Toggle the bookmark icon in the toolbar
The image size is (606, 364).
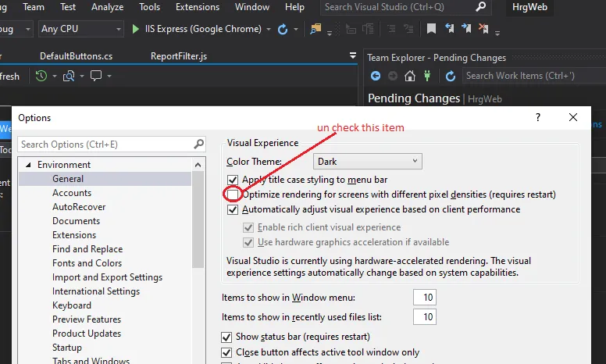[x=431, y=29]
